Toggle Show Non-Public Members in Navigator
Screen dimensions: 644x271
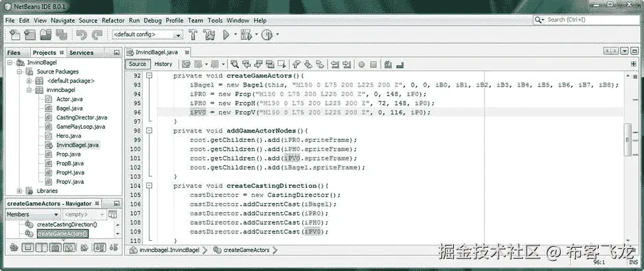55,248
